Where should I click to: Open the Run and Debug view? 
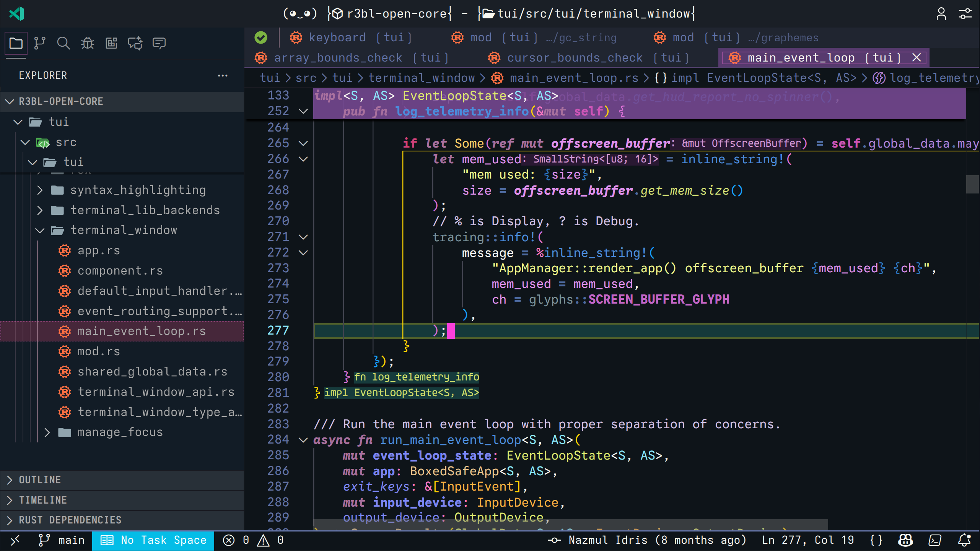coord(87,43)
